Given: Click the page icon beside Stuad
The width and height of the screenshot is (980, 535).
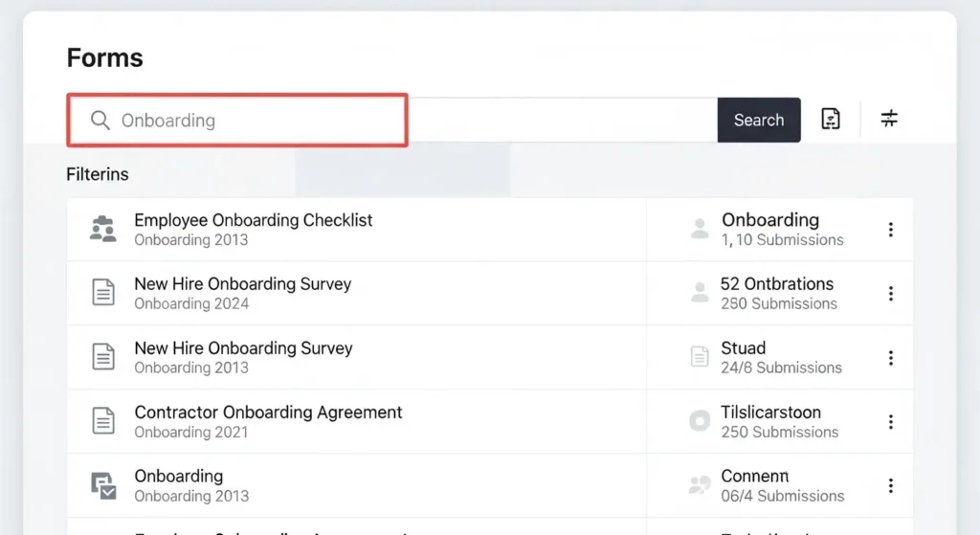Looking at the screenshot, I should point(700,357).
